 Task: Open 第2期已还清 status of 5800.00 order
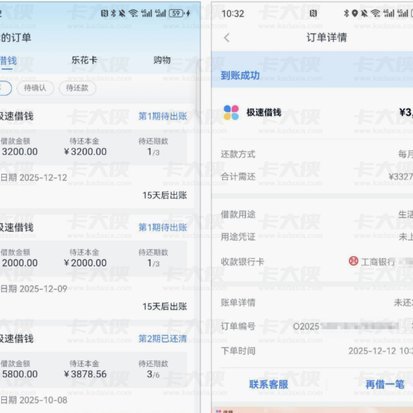pos(163,339)
